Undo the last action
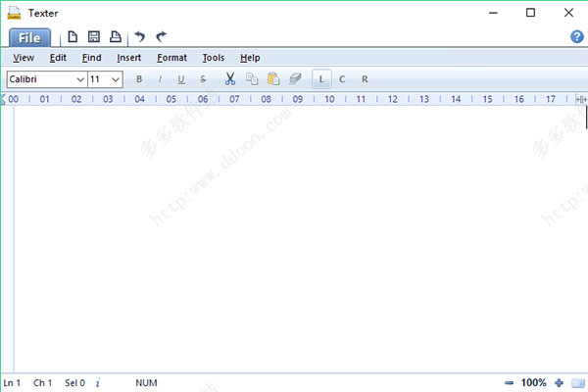Image resolution: width=588 pixels, height=392 pixels. pyautogui.click(x=140, y=37)
